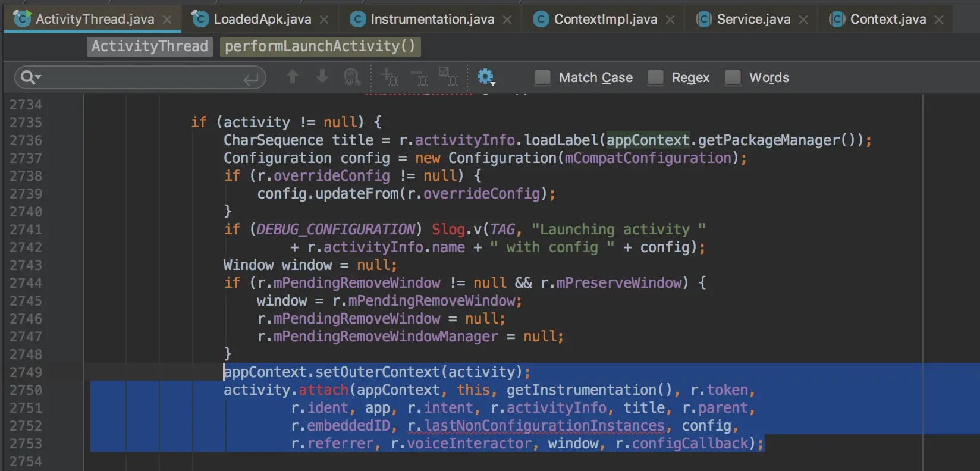The image size is (980, 471).
Task: Close the LoadedApk.java tab
Action: [324, 20]
